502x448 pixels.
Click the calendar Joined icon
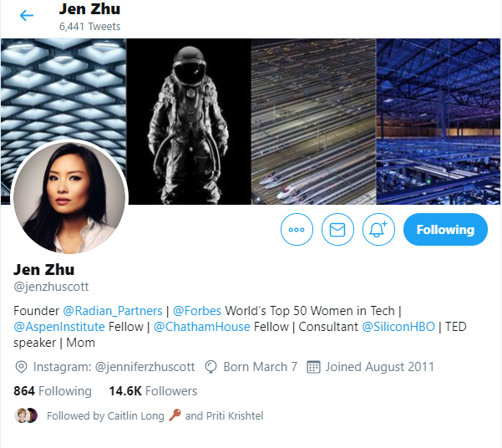tap(313, 367)
